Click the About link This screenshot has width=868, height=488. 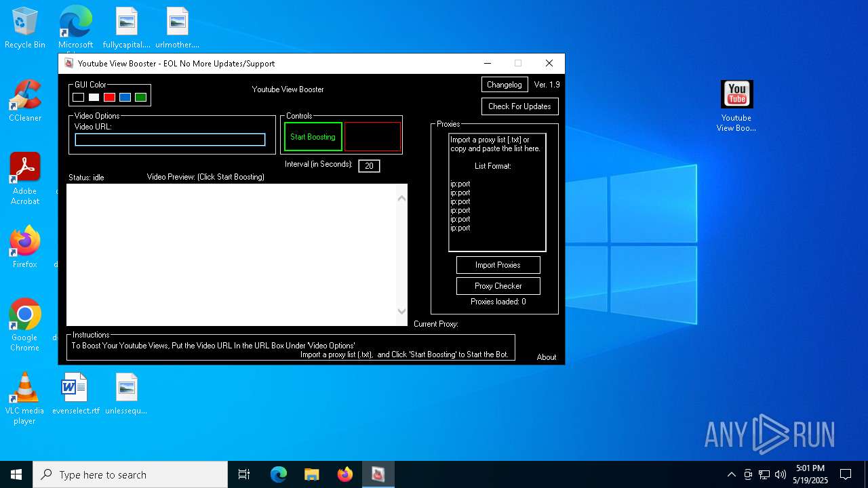[x=547, y=357]
